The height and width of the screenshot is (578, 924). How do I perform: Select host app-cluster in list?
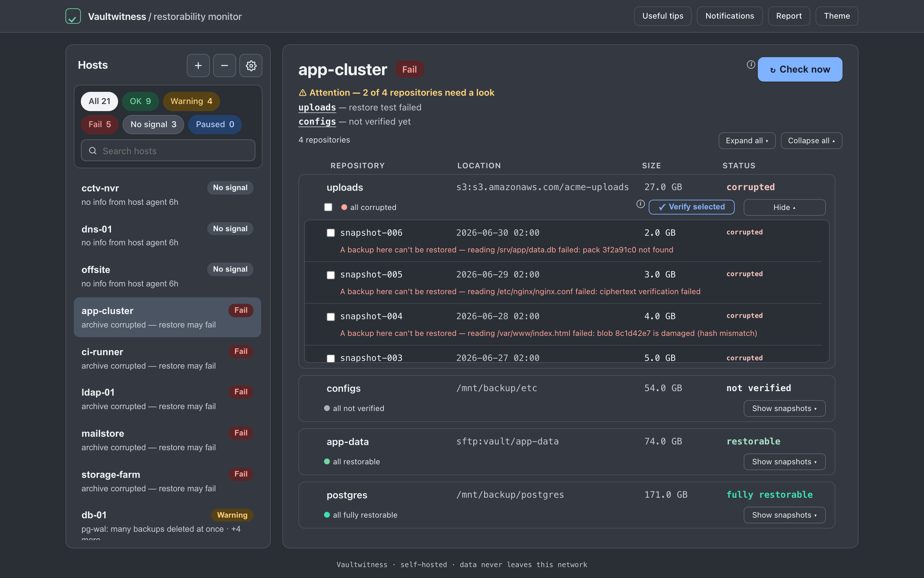(167, 317)
